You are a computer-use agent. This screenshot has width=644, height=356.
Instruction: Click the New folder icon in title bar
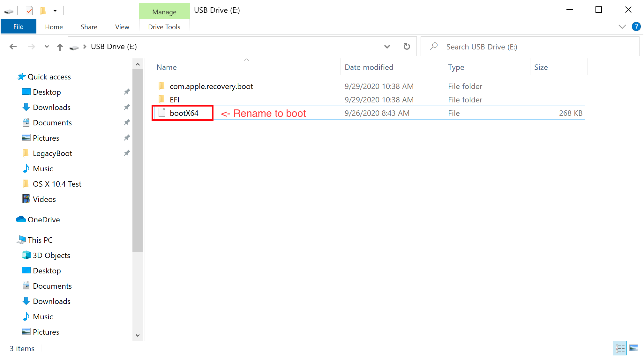point(42,11)
